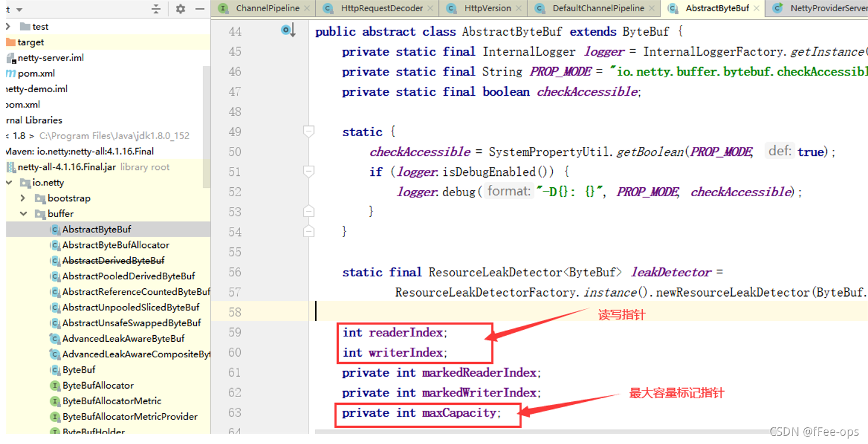Viewport: 868px width, 444px height.
Task: Click the Maven icon beside pom.xml
Action: click(x=11, y=73)
